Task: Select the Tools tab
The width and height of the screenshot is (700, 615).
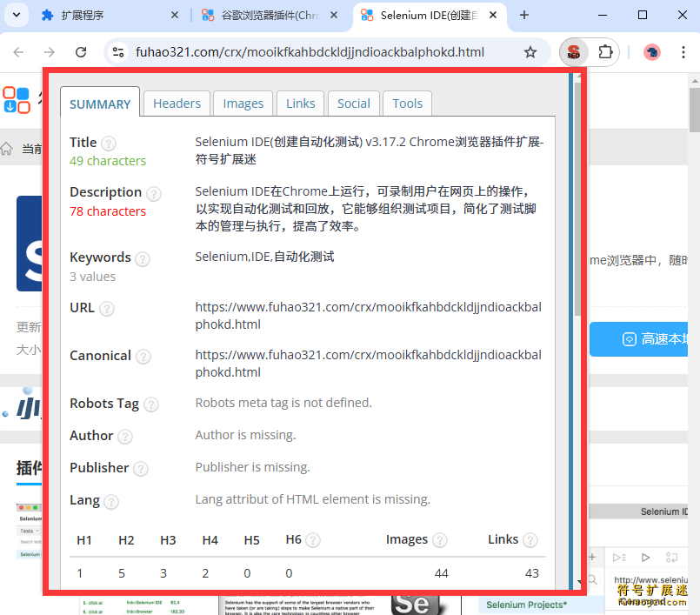Action: tap(407, 103)
